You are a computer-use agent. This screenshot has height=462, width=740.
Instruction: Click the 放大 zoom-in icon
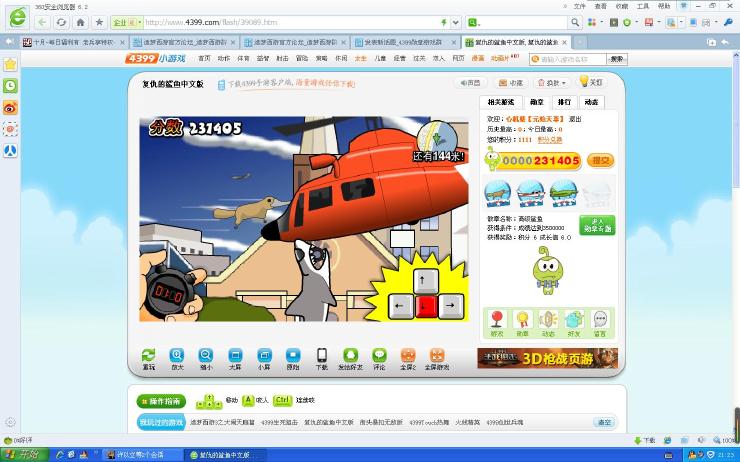coord(177,355)
